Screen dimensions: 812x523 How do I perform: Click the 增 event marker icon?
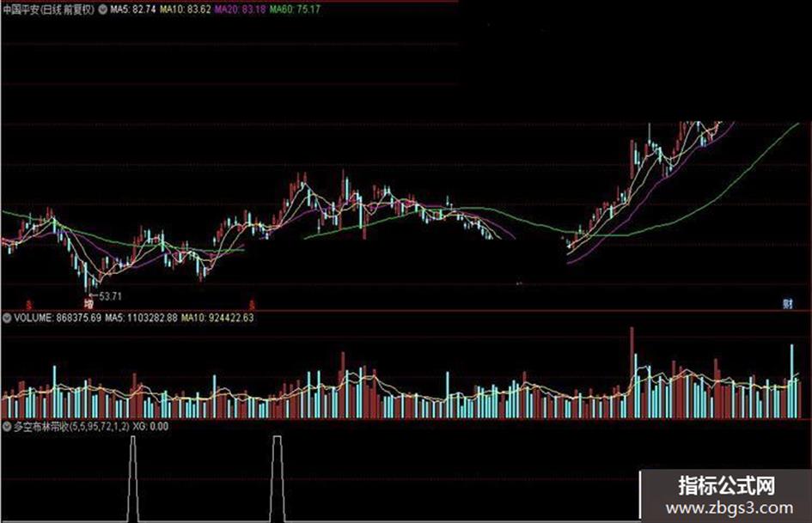pyautogui.click(x=89, y=303)
